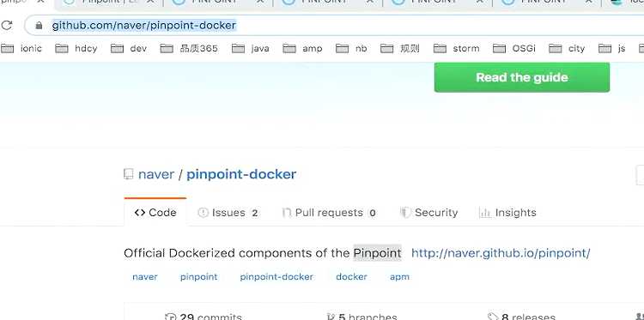Click the padlock icon in address bar
The width and height of the screenshot is (644, 320).
39,26
